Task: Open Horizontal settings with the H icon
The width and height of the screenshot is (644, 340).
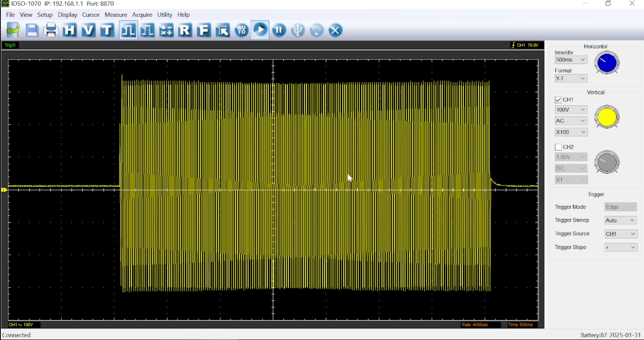Action: click(70, 30)
